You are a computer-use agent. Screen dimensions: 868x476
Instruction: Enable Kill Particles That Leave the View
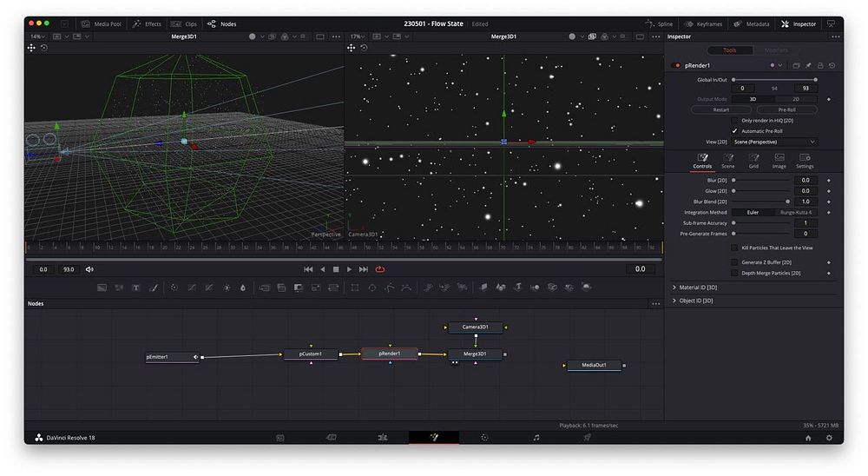click(734, 248)
